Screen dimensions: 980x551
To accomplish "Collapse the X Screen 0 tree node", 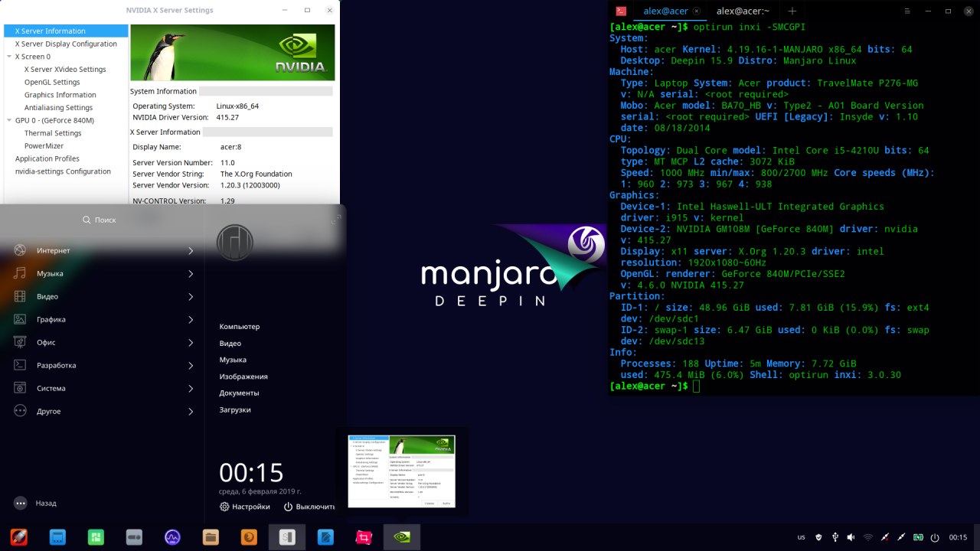I will point(9,57).
